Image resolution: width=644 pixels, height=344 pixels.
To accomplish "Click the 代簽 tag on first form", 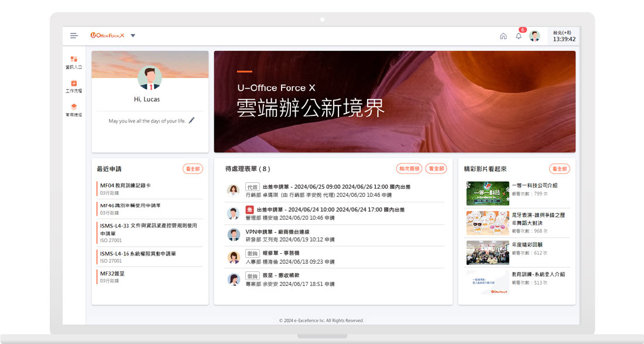I will point(252,186).
